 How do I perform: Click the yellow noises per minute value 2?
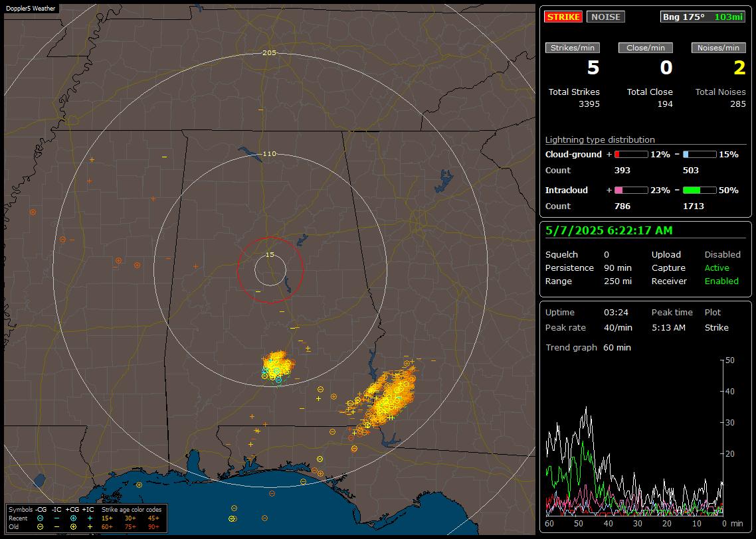click(739, 68)
